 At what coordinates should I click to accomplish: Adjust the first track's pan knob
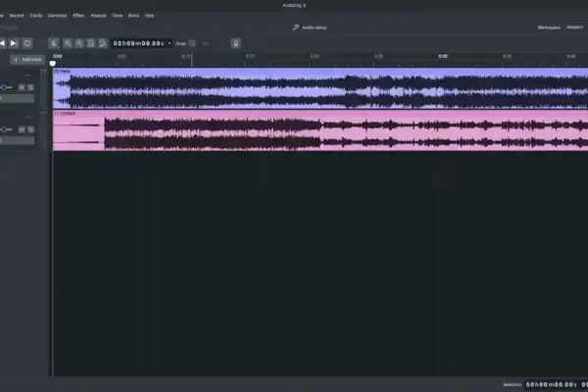pyautogui.click(x=4, y=87)
